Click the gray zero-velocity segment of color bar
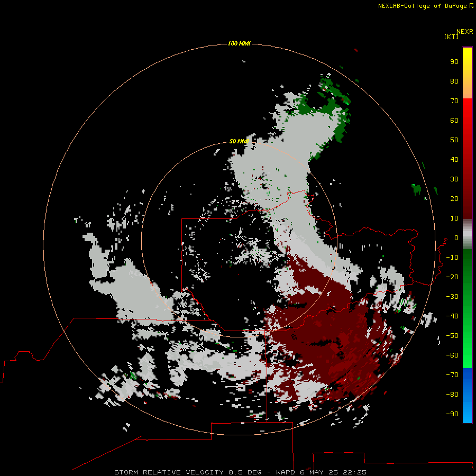The image size is (476, 476). tap(467, 234)
